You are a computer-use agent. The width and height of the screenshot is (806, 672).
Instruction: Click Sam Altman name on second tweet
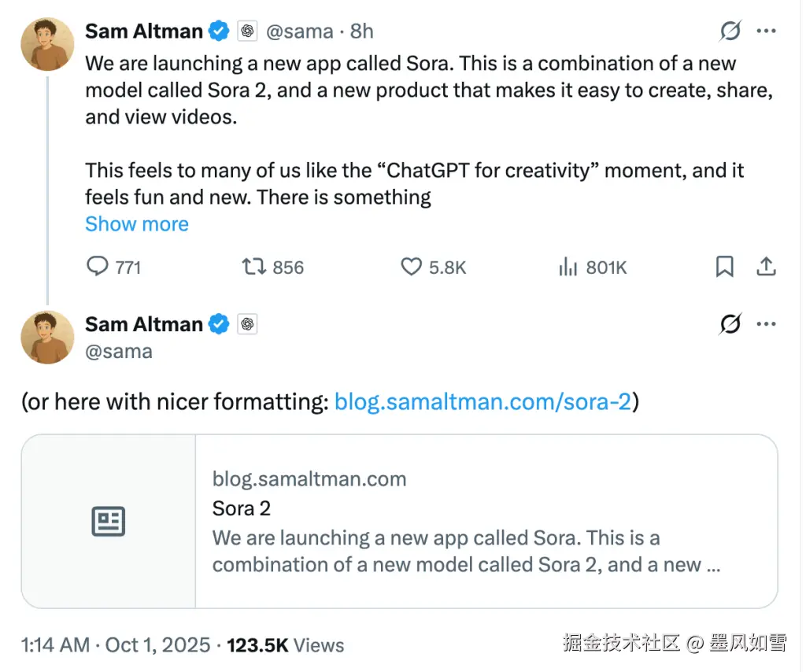[x=144, y=324]
